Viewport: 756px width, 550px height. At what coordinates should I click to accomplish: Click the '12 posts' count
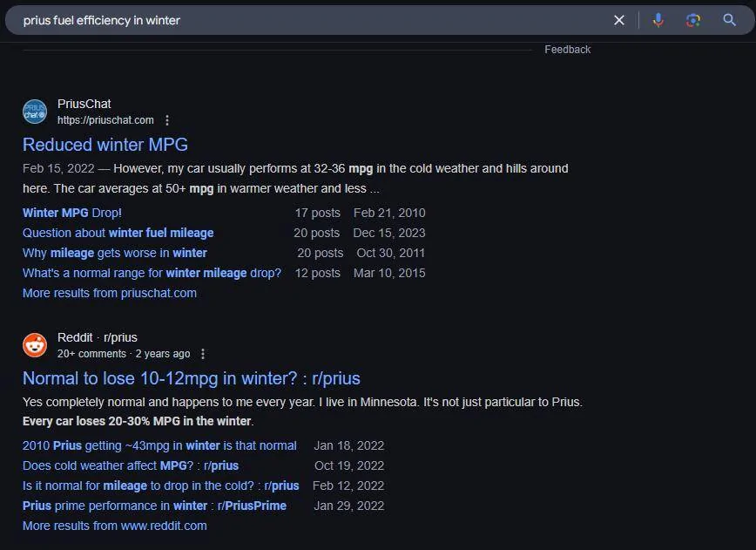(x=318, y=273)
